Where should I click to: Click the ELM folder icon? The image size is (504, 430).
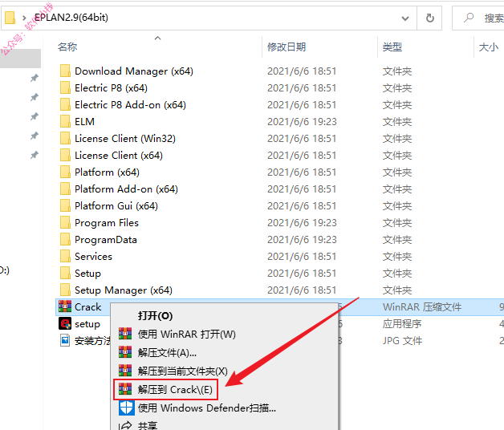65,121
